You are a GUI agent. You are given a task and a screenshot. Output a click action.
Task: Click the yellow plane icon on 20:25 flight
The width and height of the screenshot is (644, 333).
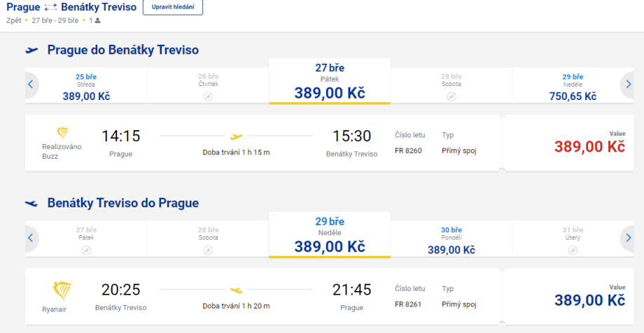tap(237, 290)
